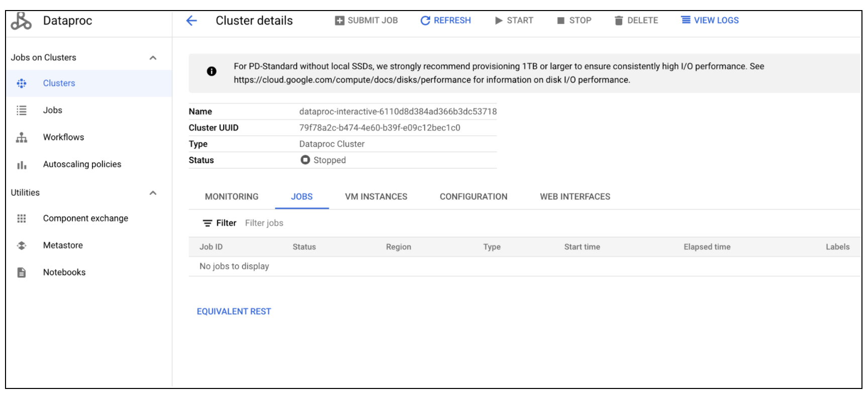Click the Clusters sidebar icon
Image resolution: width=868 pixels, height=395 pixels.
22,83
